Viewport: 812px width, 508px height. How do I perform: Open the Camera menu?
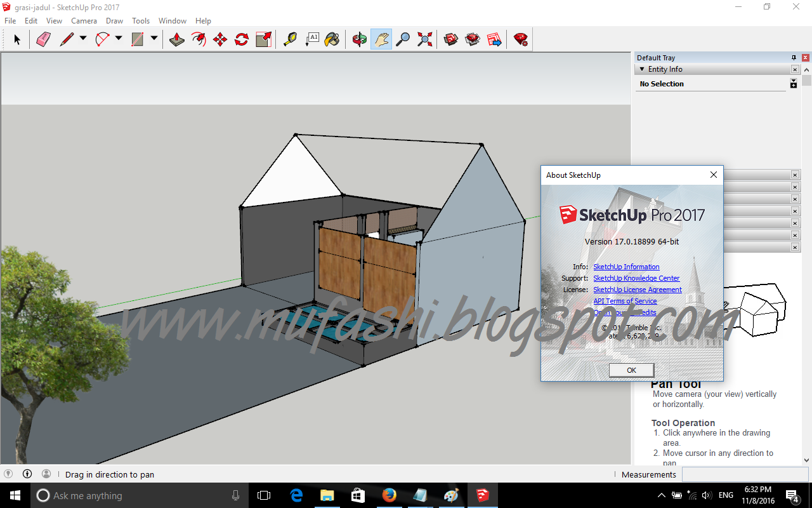tap(84, 21)
